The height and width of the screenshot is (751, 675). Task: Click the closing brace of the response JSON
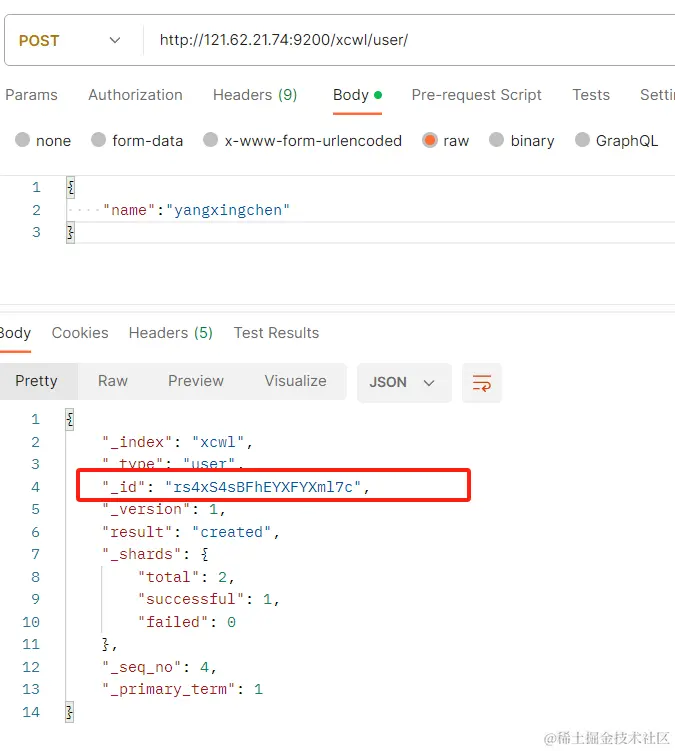pos(70,712)
